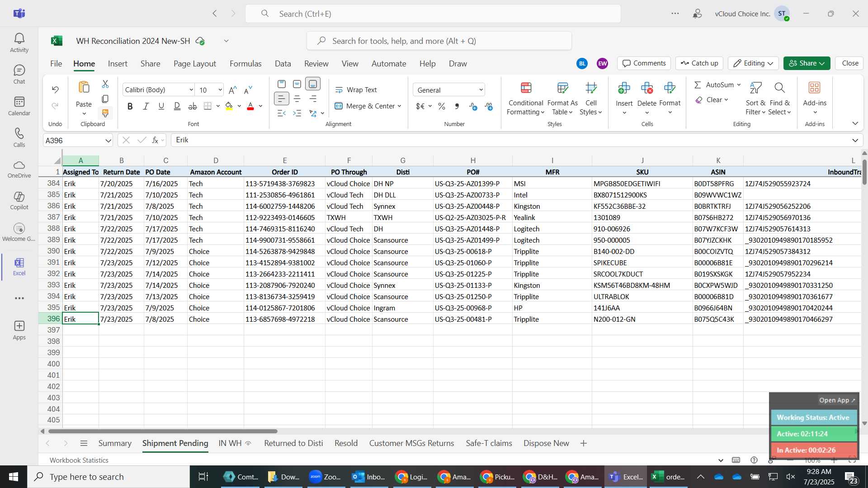Click the Undo icon
This screenshot has width=868, height=488.
click(55, 89)
